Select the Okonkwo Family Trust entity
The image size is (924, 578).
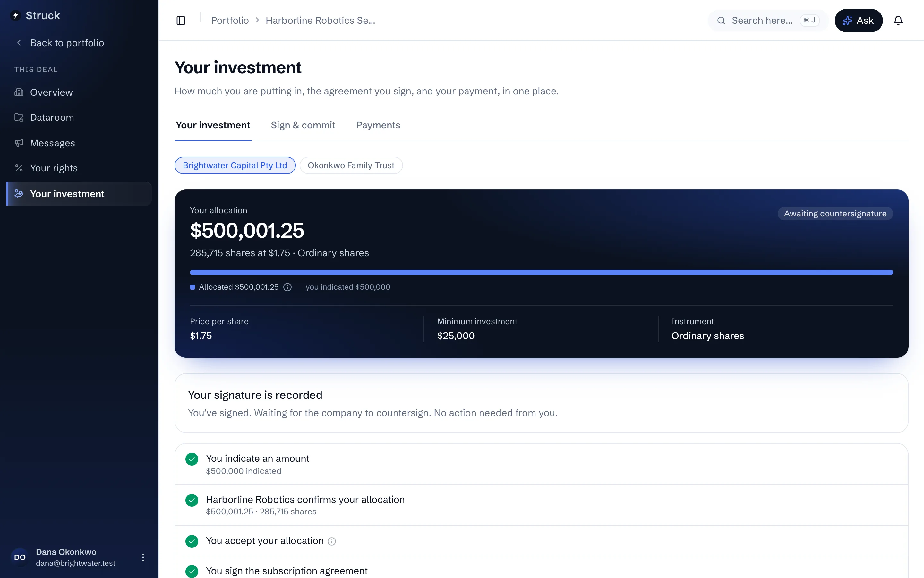[351, 165]
